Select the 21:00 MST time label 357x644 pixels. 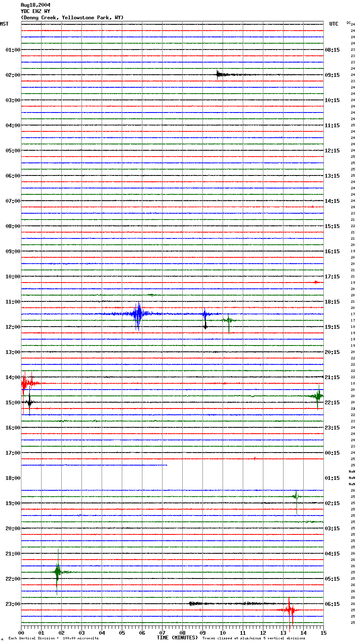pos(13,554)
